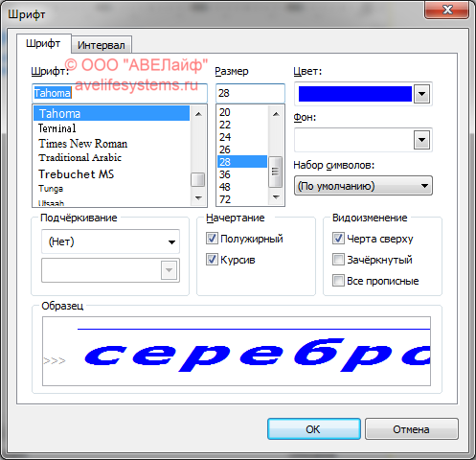Select size 72 in the list

(x=242, y=199)
